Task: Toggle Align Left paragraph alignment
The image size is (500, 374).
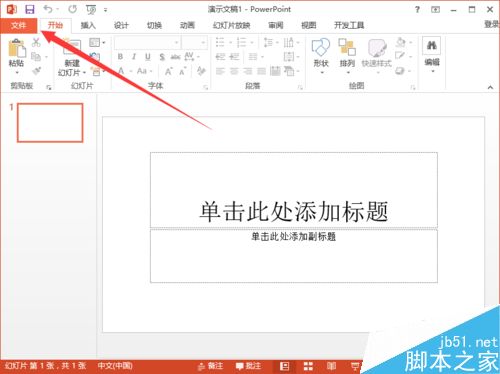Action: (x=220, y=71)
